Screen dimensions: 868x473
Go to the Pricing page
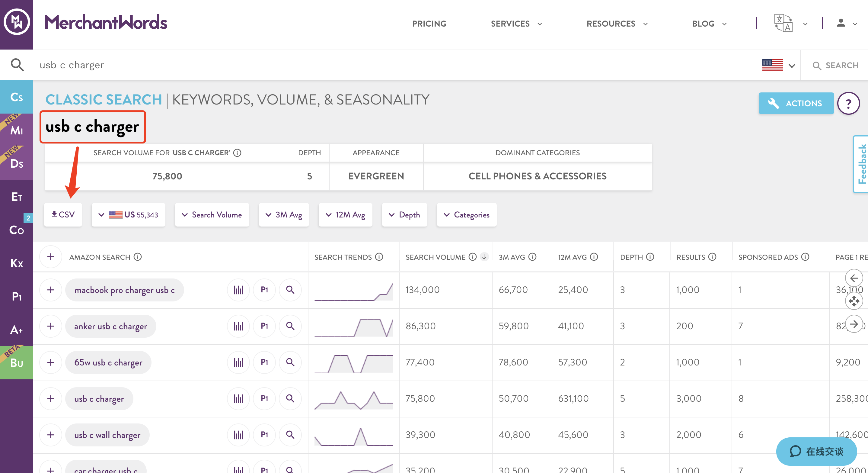[429, 24]
